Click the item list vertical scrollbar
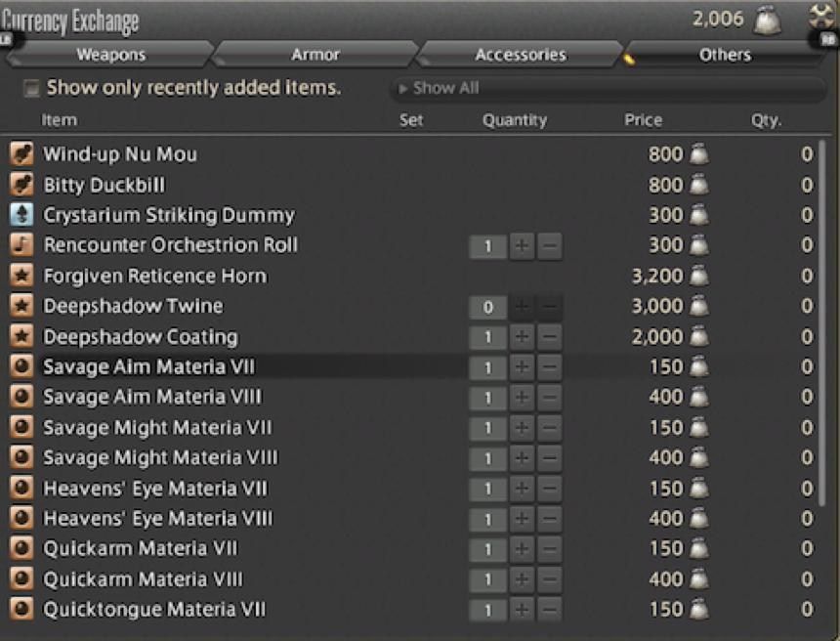This screenshot has height=641, width=840. [822, 321]
